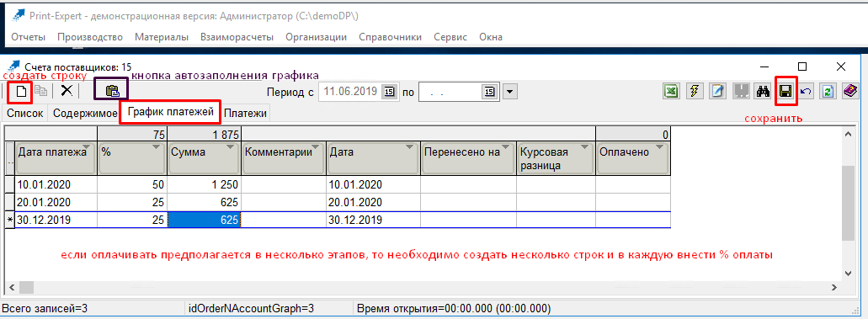Open the % column filter arrow
The height and width of the screenshot is (319, 868).
click(x=156, y=147)
